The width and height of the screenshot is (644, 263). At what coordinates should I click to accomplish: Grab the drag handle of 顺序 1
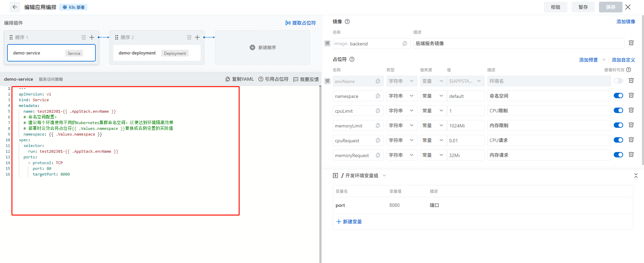(11, 37)
